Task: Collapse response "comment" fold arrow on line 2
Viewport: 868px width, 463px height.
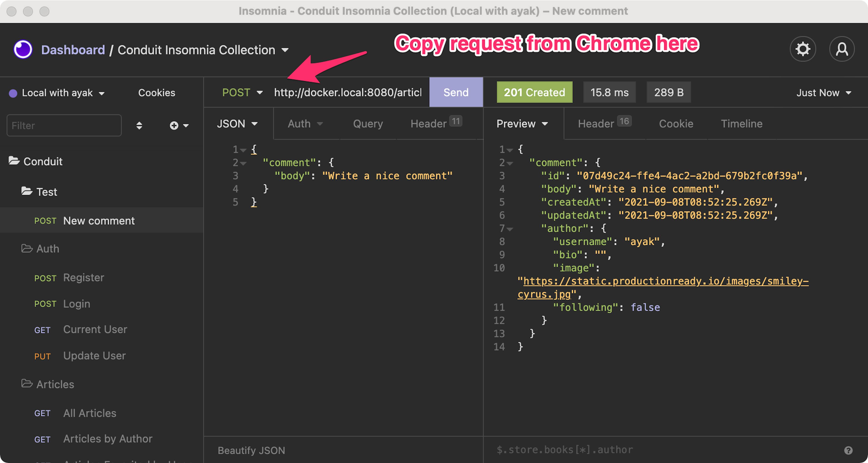Action: click(510, 163)
